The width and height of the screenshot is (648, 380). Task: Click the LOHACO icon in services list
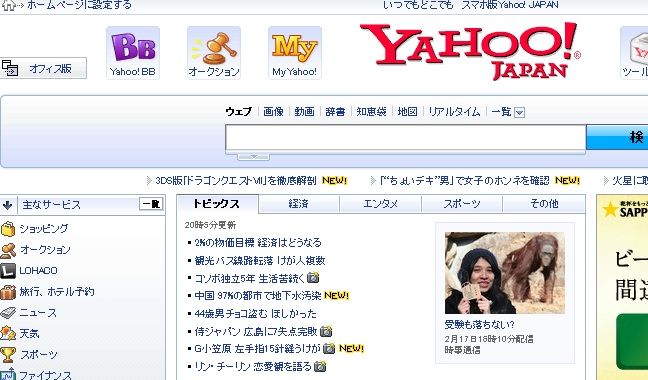(8, 271)
